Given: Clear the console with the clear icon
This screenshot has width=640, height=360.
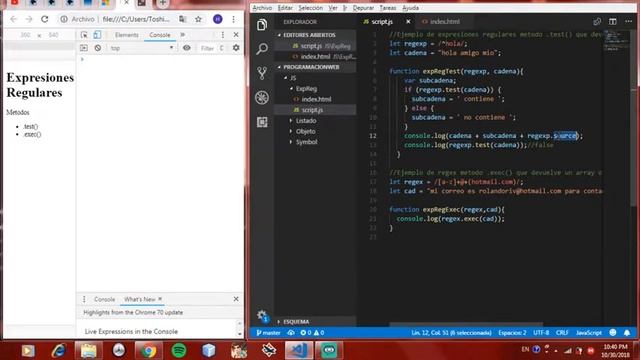Looking at the screenshot, I should coord(98,48).
